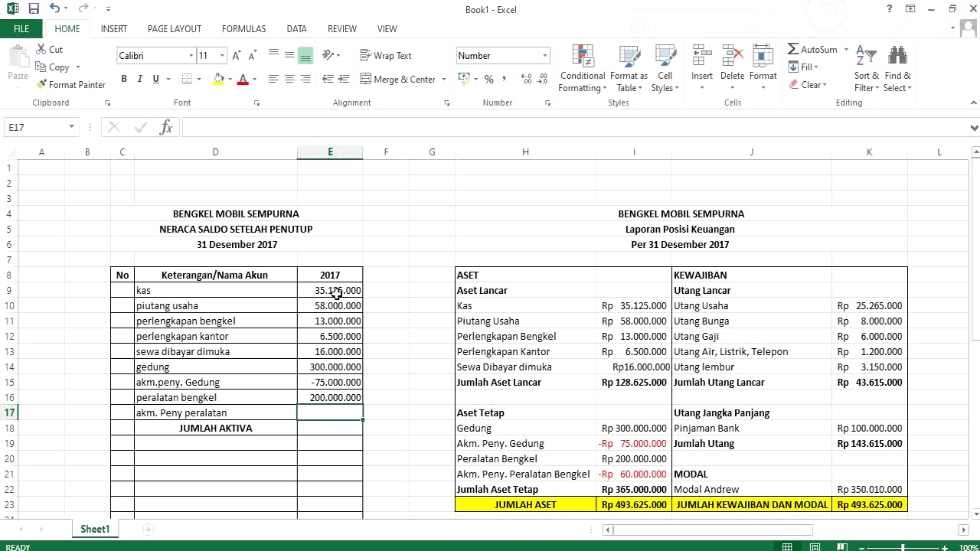980x551 pixels.
Task: Click Merge & Center button
Action: [398, 79]
